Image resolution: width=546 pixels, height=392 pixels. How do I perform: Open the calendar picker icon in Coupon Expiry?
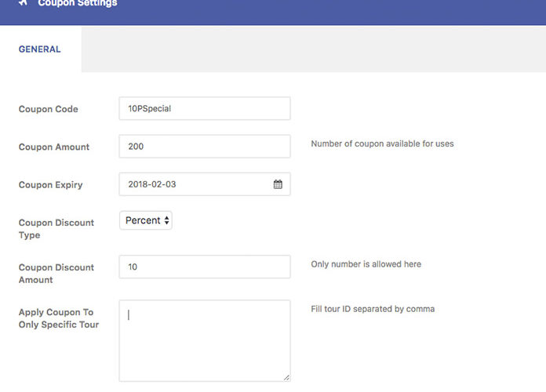tap(278, 184)
